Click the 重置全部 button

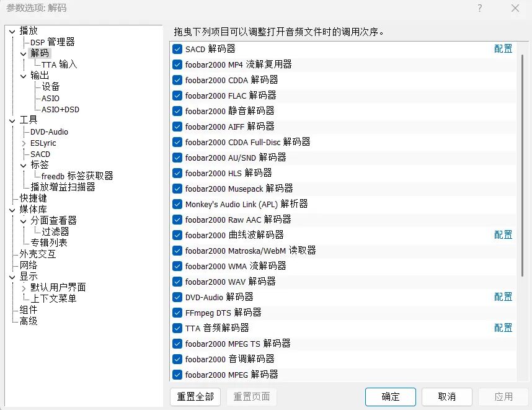195,397
